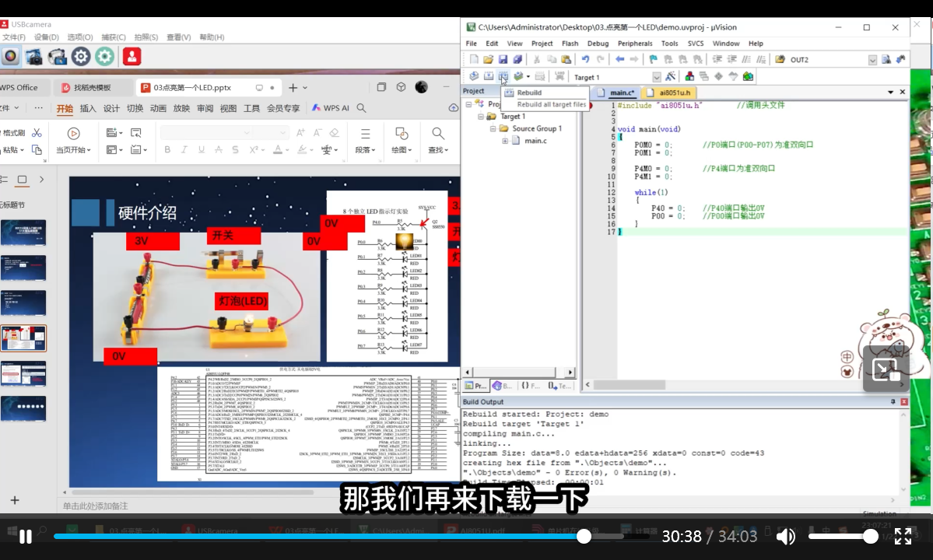The image size is (933, 560).
Task: Click the WPS slide pane horizontal scrollbar
Action: (x=192, y=492)
